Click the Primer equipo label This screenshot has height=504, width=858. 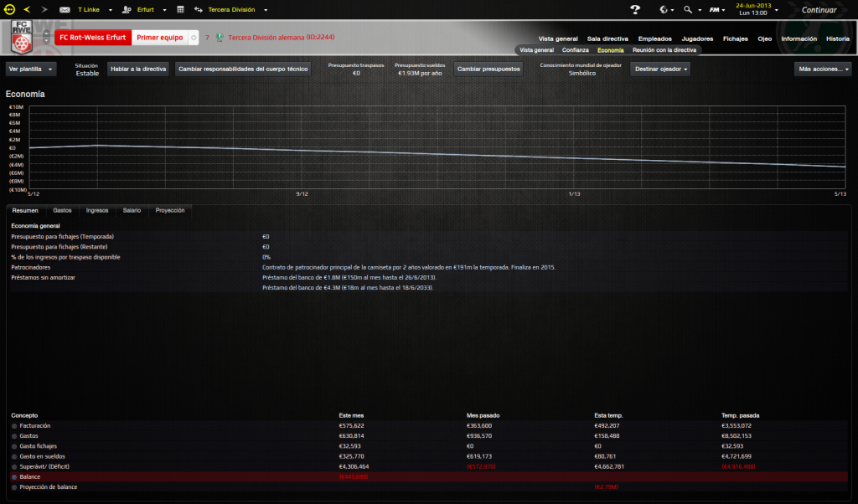click(160, 38)
